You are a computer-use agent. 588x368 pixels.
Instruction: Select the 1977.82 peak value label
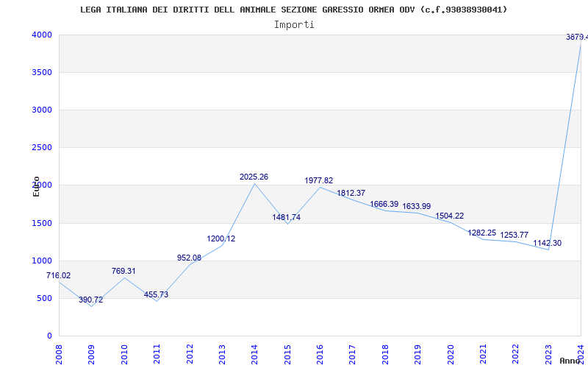click(x=319, y=180)
